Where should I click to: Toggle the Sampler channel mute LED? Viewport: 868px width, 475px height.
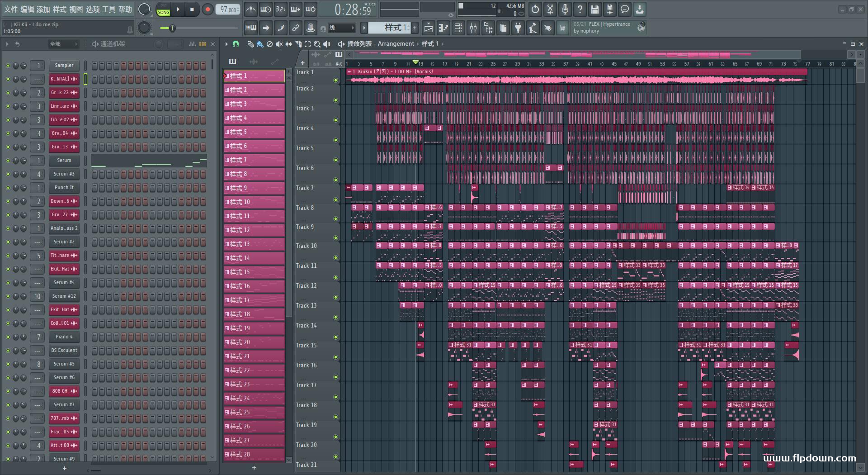tap(8, 66)
